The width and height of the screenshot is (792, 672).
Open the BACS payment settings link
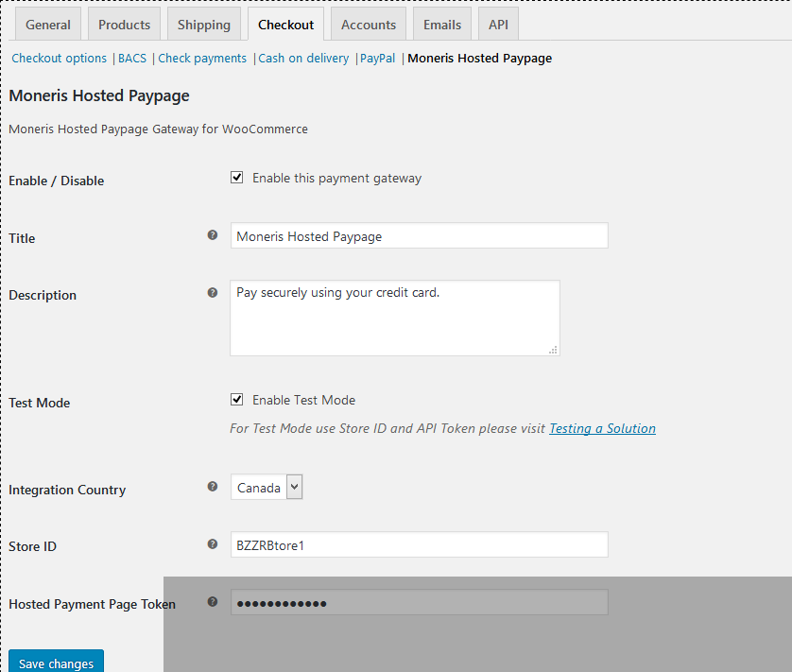[x=132, y=59]
